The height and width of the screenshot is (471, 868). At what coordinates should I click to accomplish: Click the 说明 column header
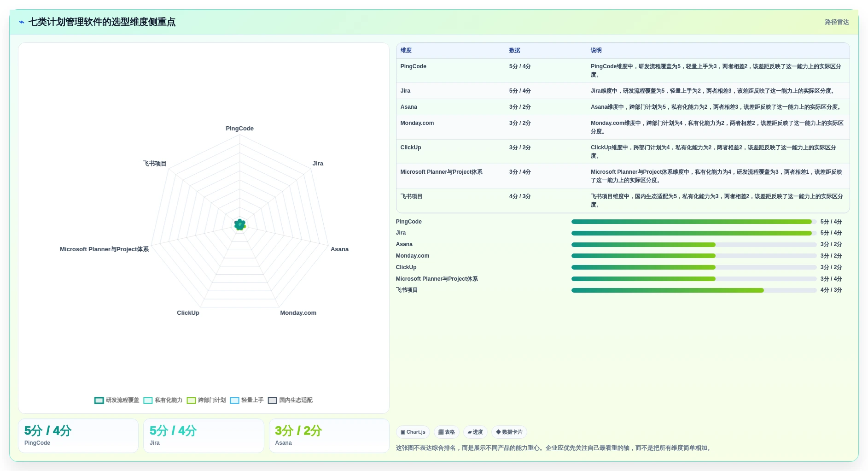coord(596,51)
